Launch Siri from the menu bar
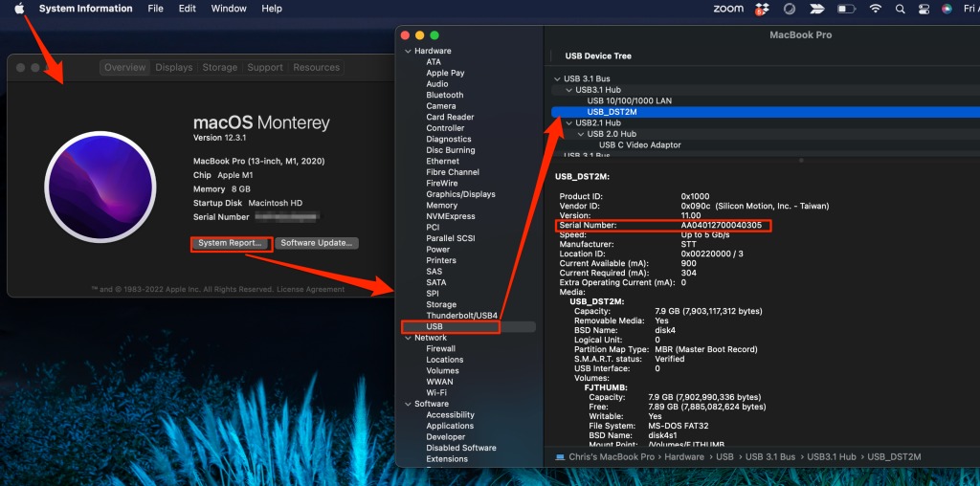980x486 pixels. tap(947, 9)
